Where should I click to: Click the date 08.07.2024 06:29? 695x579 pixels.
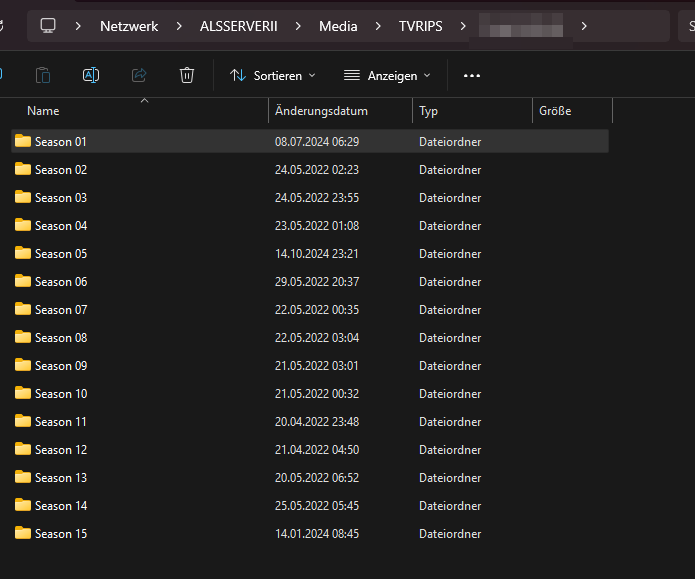[x=317, y=141]
